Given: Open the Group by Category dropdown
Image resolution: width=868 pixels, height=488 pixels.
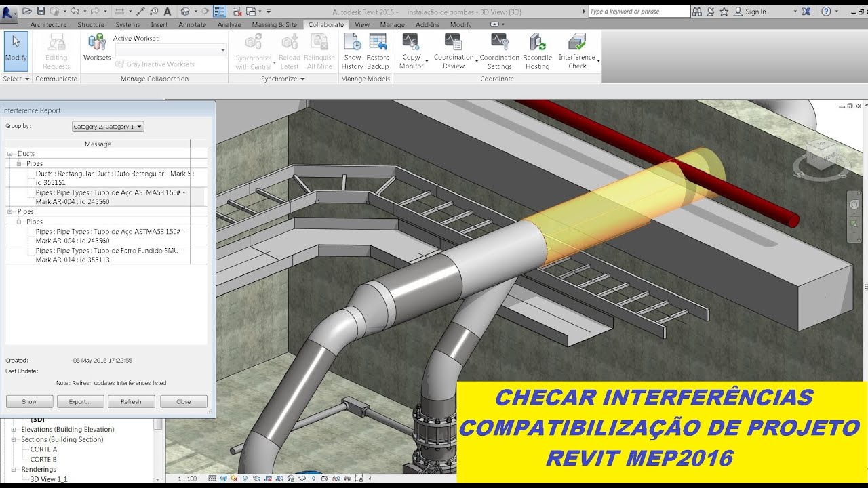Looking at the screenshot, I should click(x=108, y=127).
